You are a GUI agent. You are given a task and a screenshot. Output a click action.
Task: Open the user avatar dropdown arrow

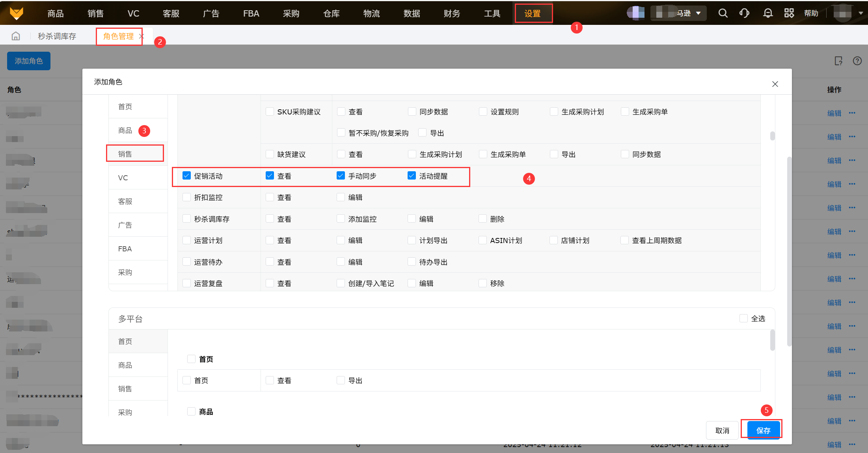pos(861,13)
